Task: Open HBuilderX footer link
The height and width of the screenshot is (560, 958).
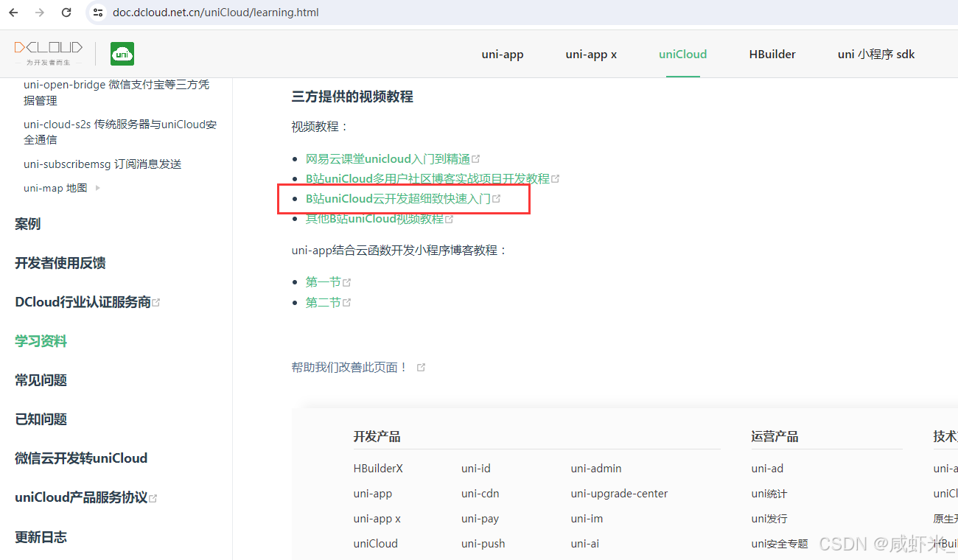Action: tap(378, 469)
